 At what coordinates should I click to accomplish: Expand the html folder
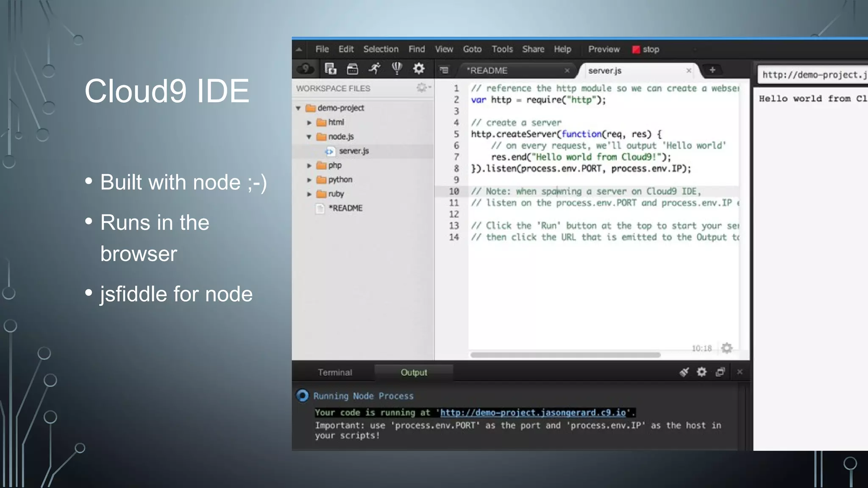pos(309,123)
